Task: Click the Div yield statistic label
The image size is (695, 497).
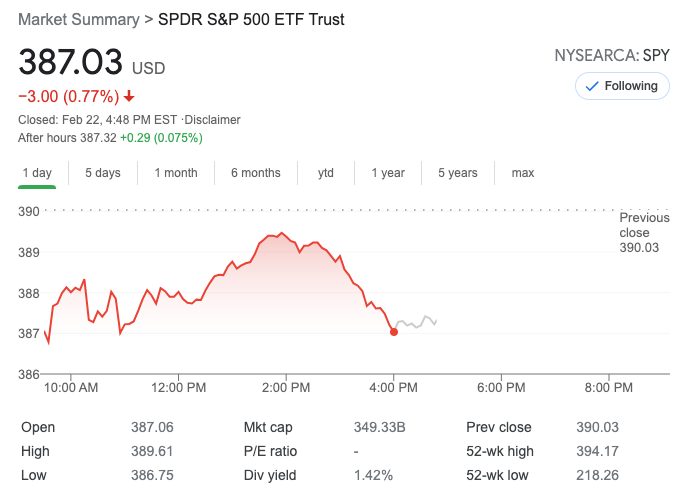Action: point(270,476)
